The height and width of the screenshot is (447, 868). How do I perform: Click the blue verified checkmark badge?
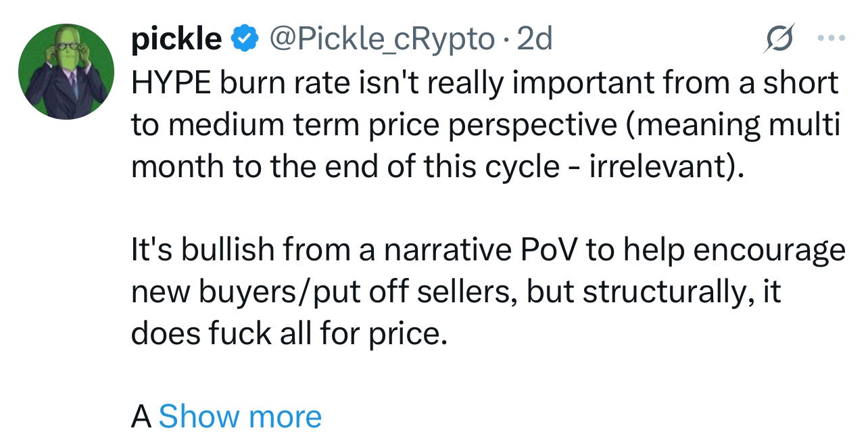coord(245,41)
